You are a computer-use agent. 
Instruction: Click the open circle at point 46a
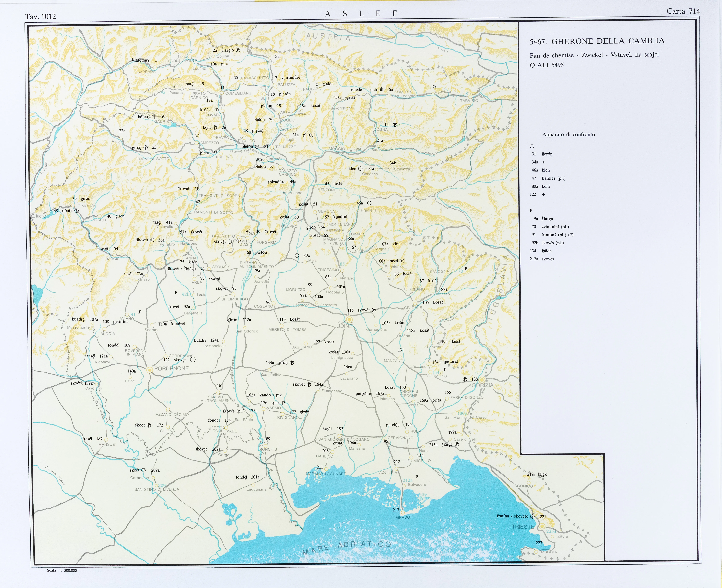click(369, 203)
